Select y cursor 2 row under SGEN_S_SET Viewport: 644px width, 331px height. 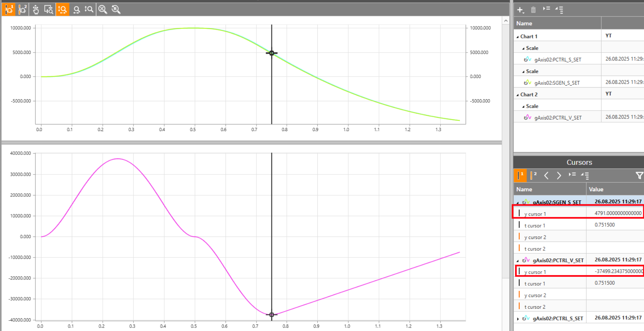coord(579,237)
